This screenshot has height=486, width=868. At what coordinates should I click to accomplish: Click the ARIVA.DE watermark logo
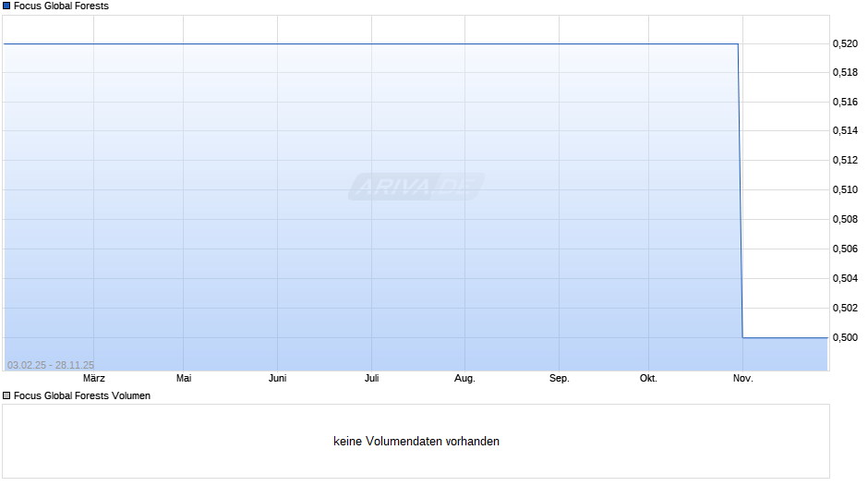tap(416, 188)
